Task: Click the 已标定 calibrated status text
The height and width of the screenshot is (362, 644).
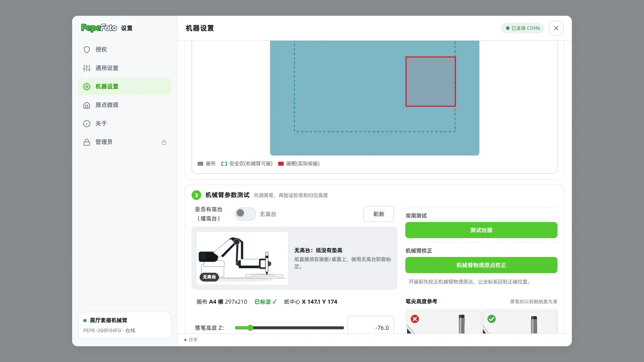Action: point(266,302)
